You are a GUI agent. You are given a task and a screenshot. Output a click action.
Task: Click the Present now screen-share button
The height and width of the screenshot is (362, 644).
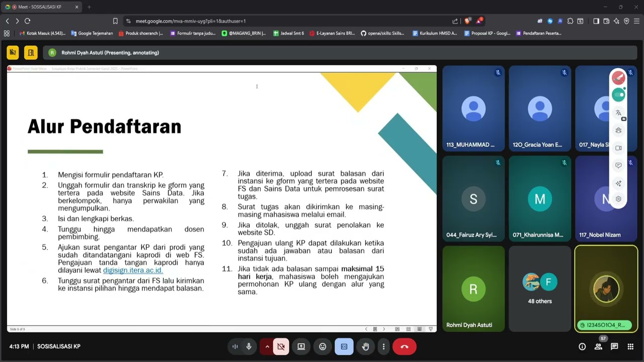point(301,346)
